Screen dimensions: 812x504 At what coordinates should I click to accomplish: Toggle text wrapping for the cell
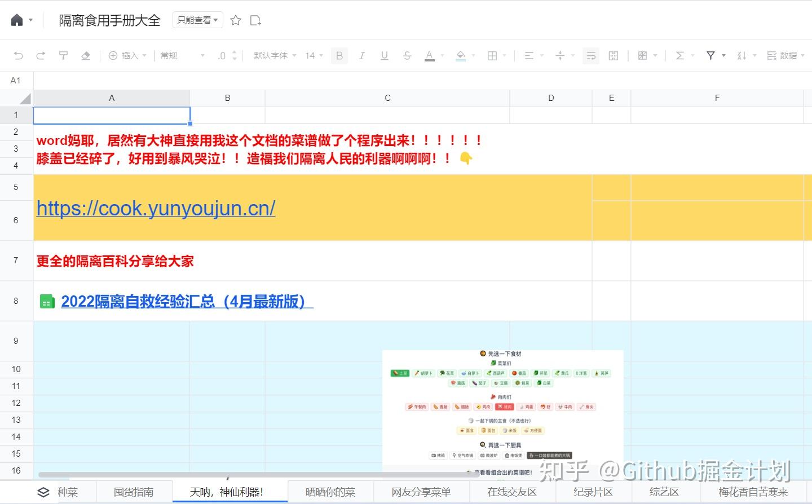pyautogui.click(x=590, y=55)
